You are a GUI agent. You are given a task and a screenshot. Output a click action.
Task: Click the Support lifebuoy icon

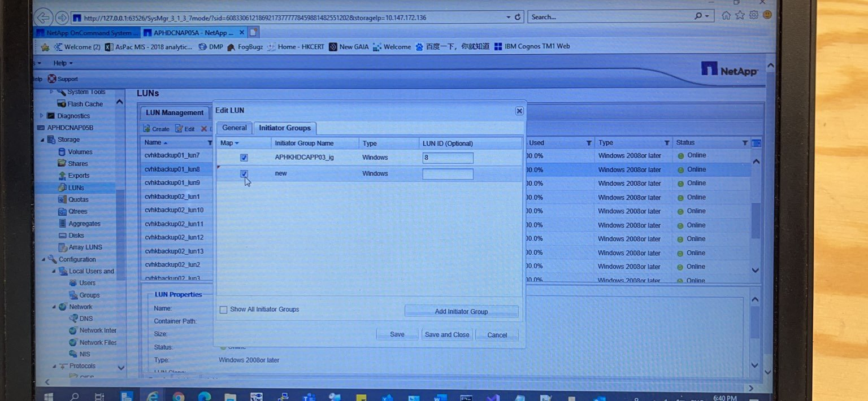(x=52, y=79)
